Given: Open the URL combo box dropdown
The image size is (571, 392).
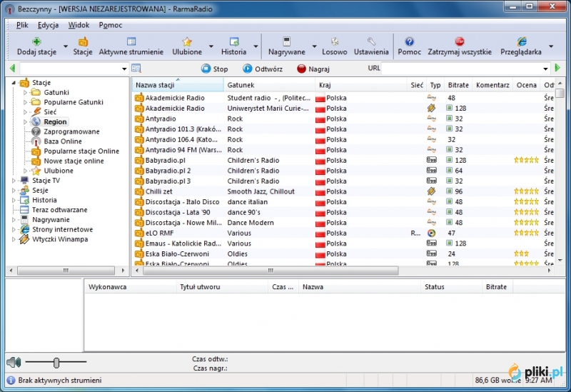Looking at the screenshot, I should point(545,69).
